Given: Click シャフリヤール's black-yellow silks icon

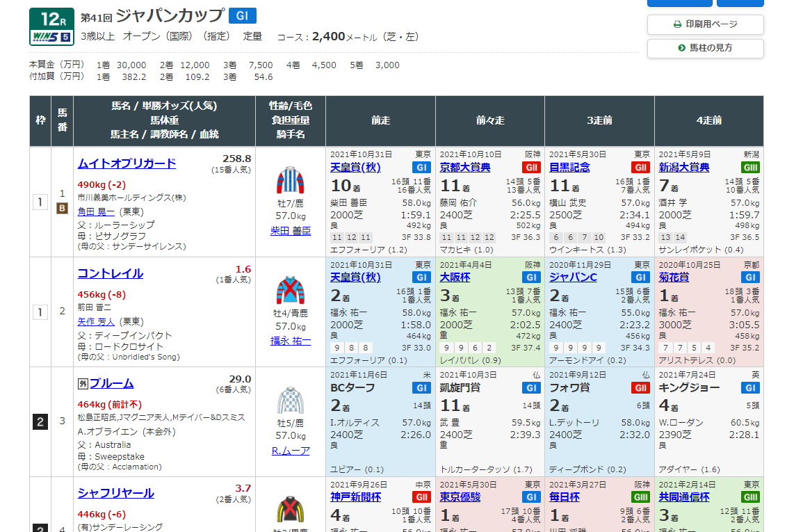Looking at the screenshot, I should coord(291,510).
